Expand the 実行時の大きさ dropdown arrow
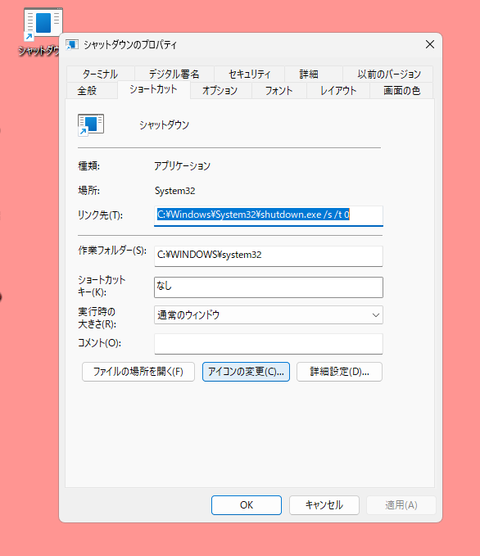 376,315
